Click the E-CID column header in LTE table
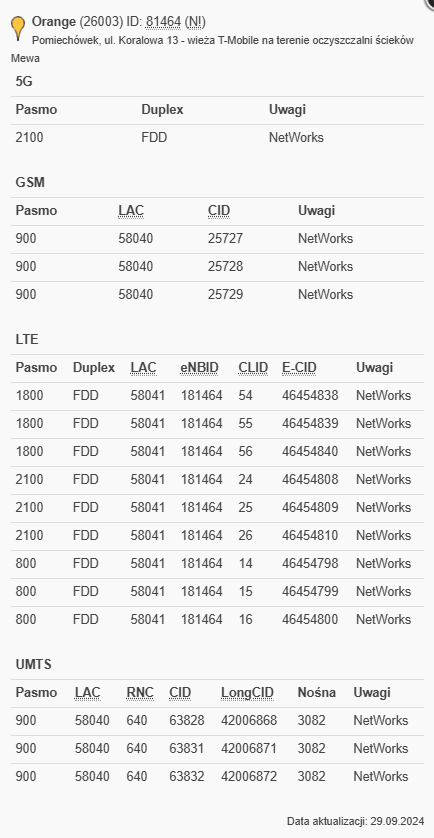This screenshot has width=434, height=838. coord(299,368)
